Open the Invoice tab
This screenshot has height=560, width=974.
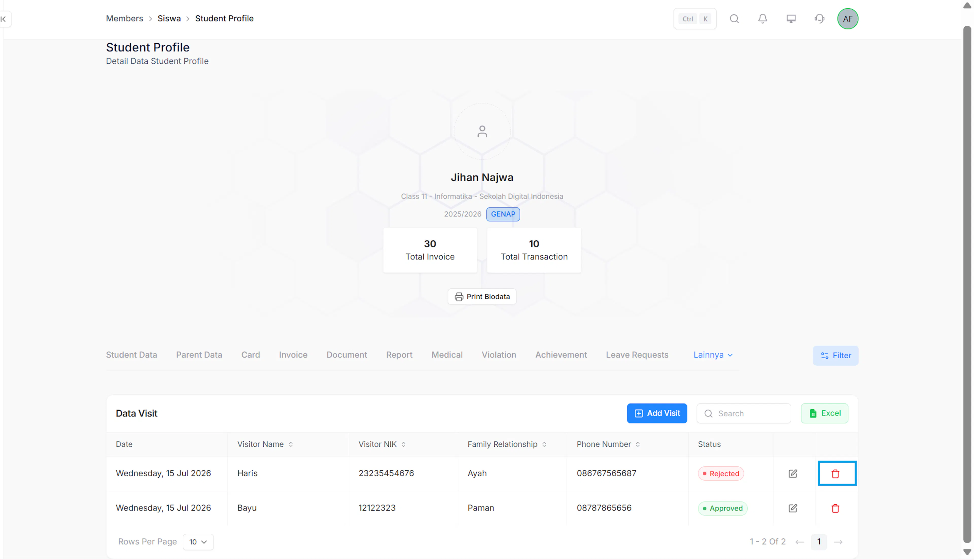click(293, 355)
